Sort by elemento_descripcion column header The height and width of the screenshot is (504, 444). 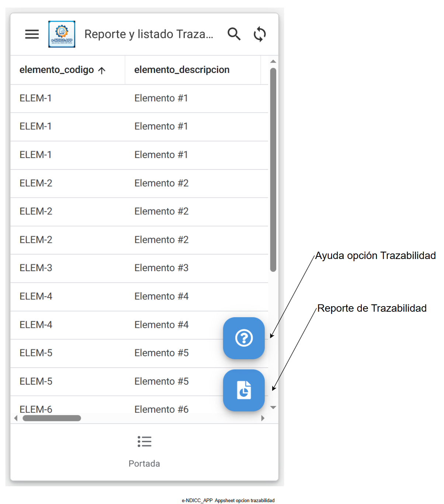pyautogui.click(x=182, y=70)
